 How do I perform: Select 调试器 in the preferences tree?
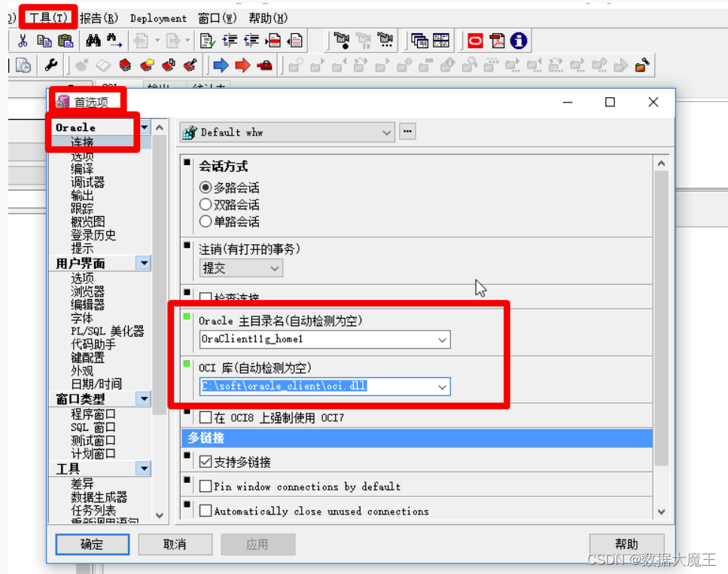click(x=88, y=182)
